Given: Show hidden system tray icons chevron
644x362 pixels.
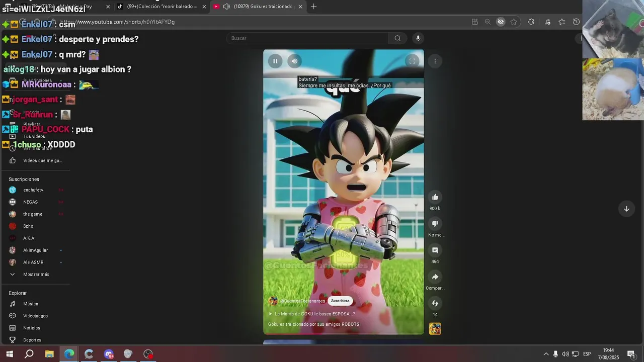Looking at the screenshot, I should pos(546,354).
